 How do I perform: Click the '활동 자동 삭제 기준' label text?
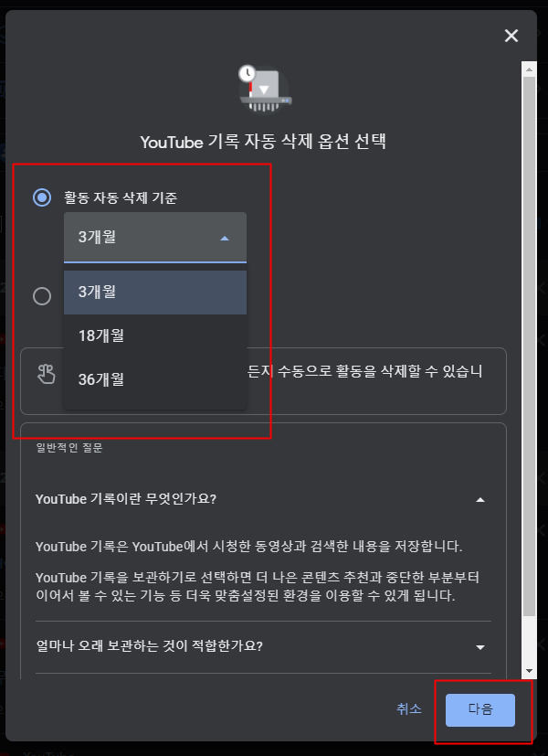click(121, 197)
